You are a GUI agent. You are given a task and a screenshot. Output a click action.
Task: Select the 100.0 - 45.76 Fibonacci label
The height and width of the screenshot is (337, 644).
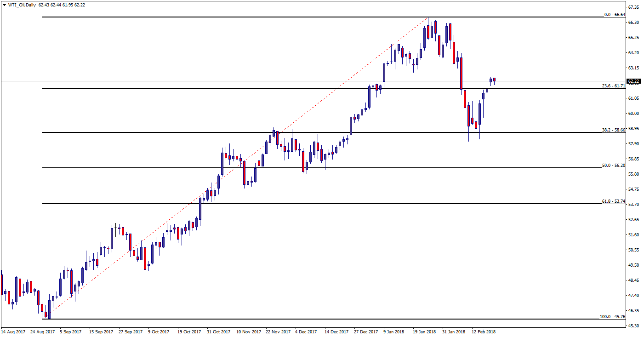coord(613,317)
